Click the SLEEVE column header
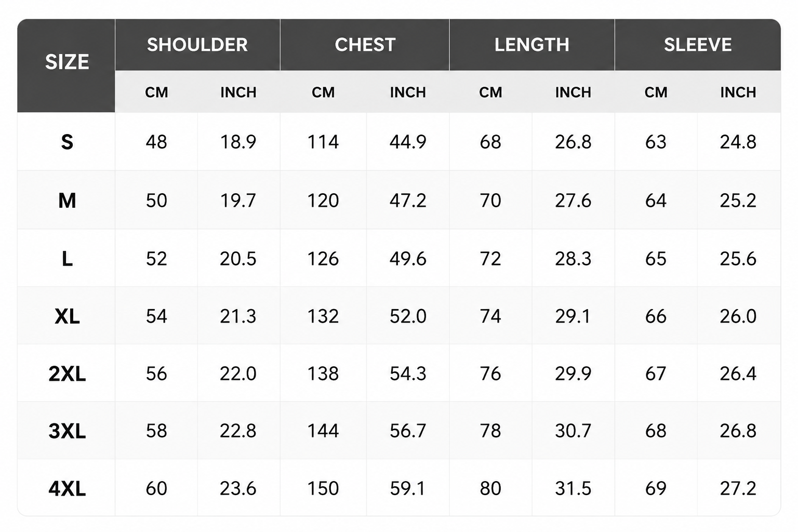The width and height of the screenshot is (798, 532). (698, 45)
